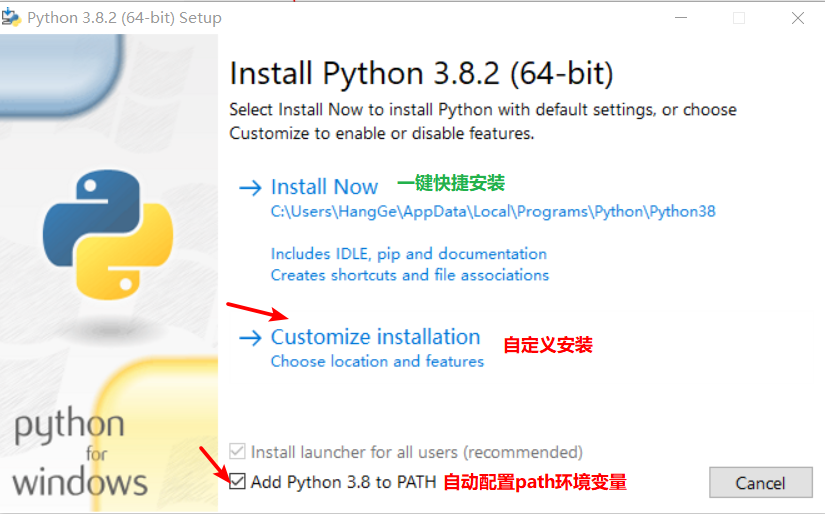
Task: Minimize the Python Setup window
Action: pos(681,18)
